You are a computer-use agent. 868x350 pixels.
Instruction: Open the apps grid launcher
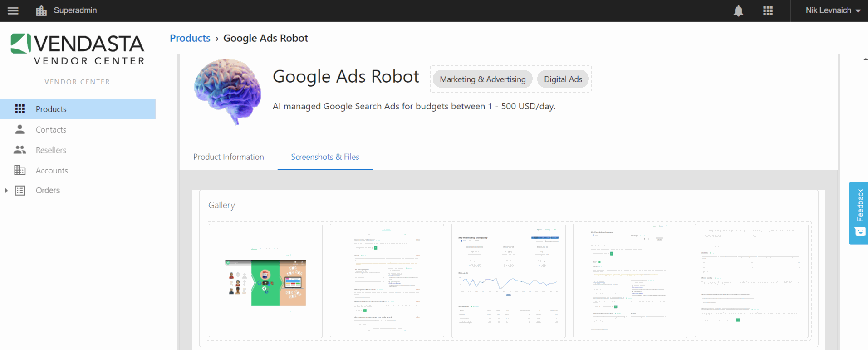tap(768, 10)
